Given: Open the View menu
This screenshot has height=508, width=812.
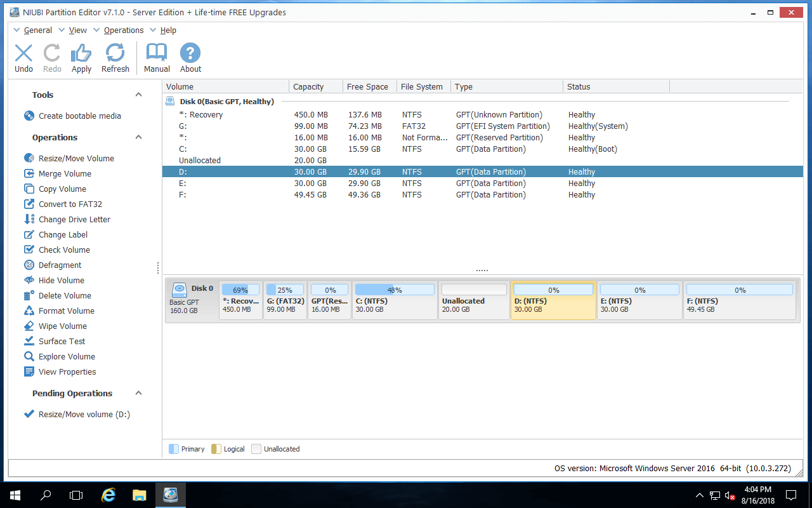Looking at the screenshot, I should (x=77, y=30).
